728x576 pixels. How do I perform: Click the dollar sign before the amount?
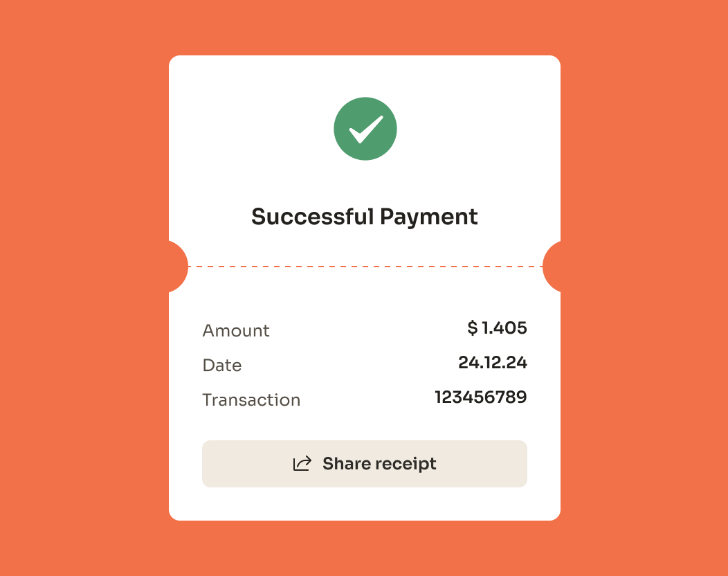pyautogui.click(x=473, y=328)
